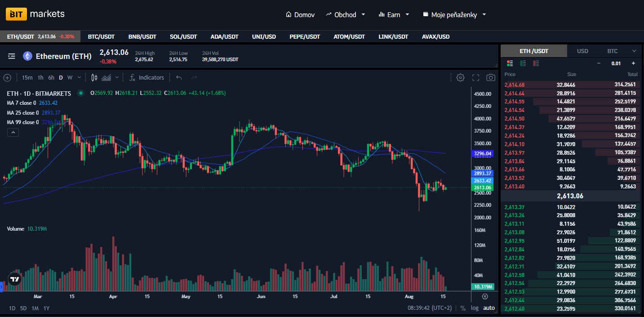Increase order book price grouping with plus
The height and width of the screenshot is (317, 644).
(633, 63)
